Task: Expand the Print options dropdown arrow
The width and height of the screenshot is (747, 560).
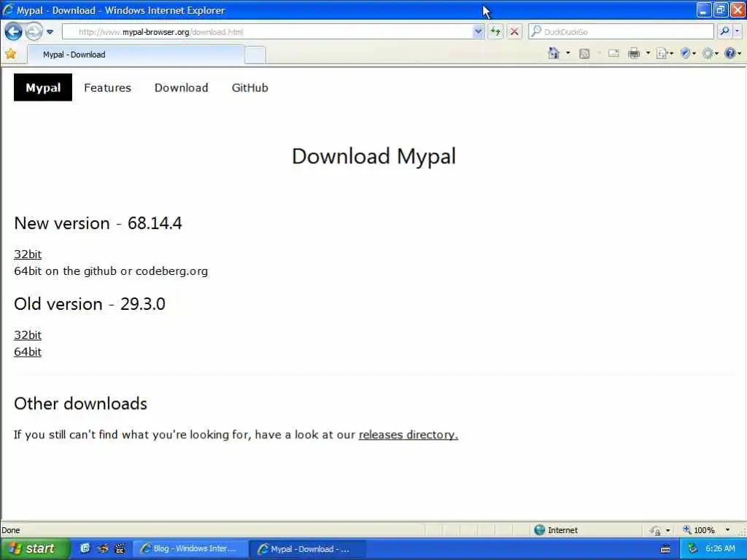Action: click(648, 53)
